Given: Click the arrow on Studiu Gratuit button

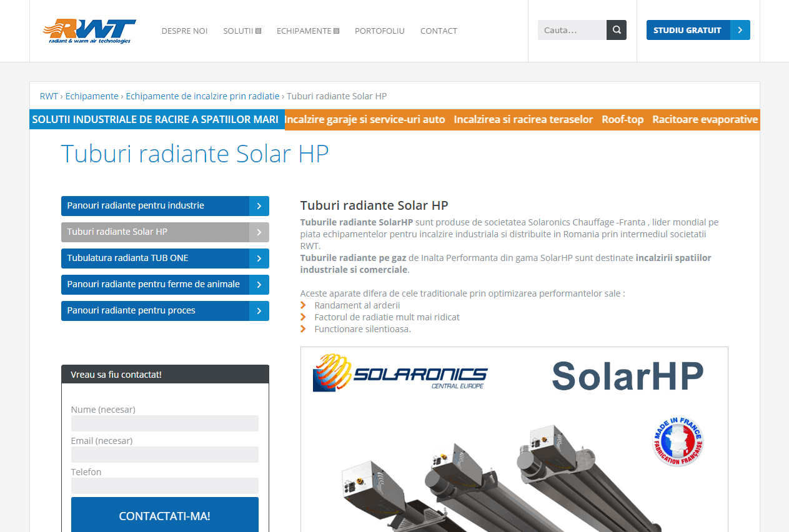Looking at the screenshot, I should point(740,30).
